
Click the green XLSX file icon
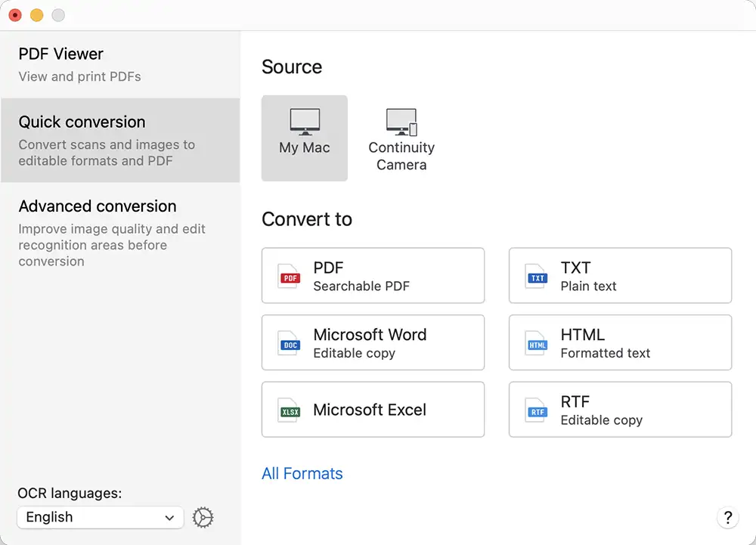290,410
